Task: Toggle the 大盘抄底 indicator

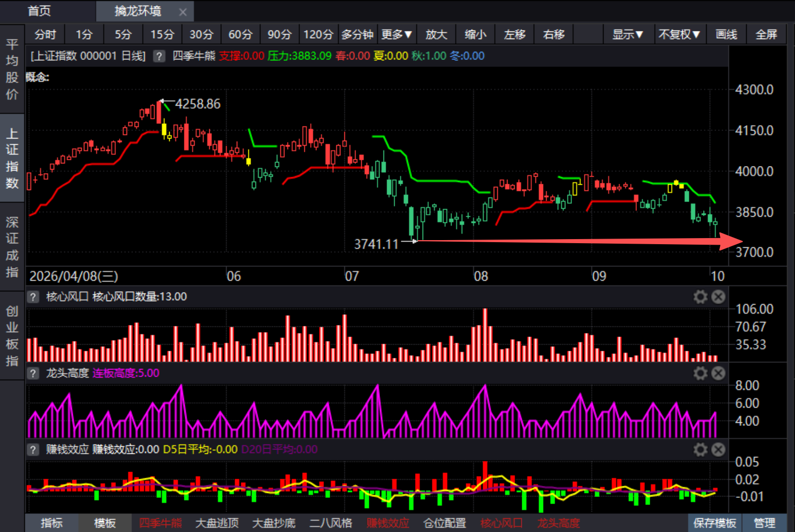Action: (x=274, y=523)
